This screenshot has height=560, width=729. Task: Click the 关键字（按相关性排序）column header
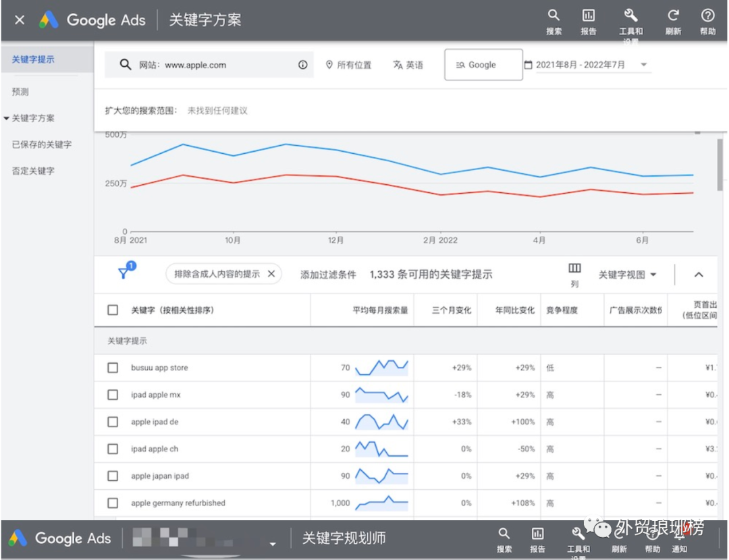[173, 310]
